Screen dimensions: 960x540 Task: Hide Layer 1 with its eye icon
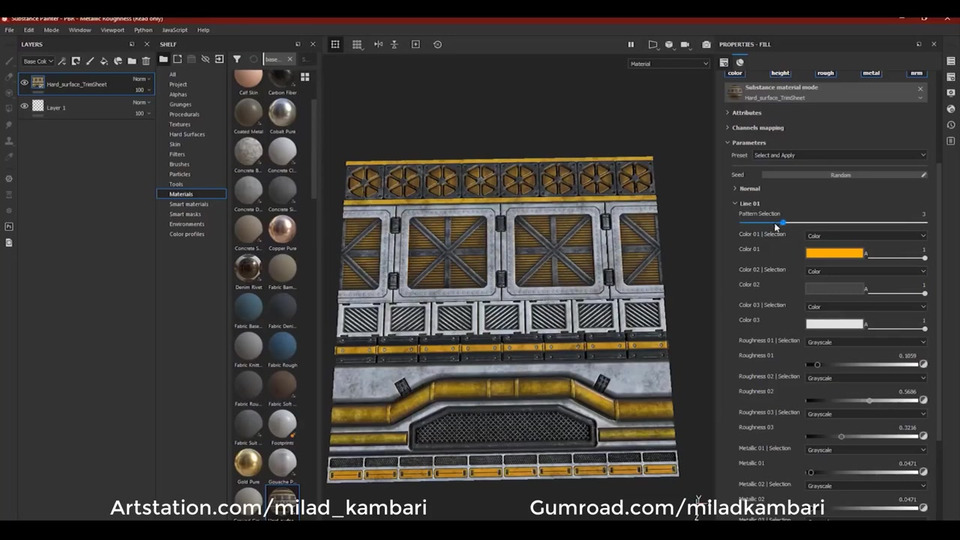(24, 106)
